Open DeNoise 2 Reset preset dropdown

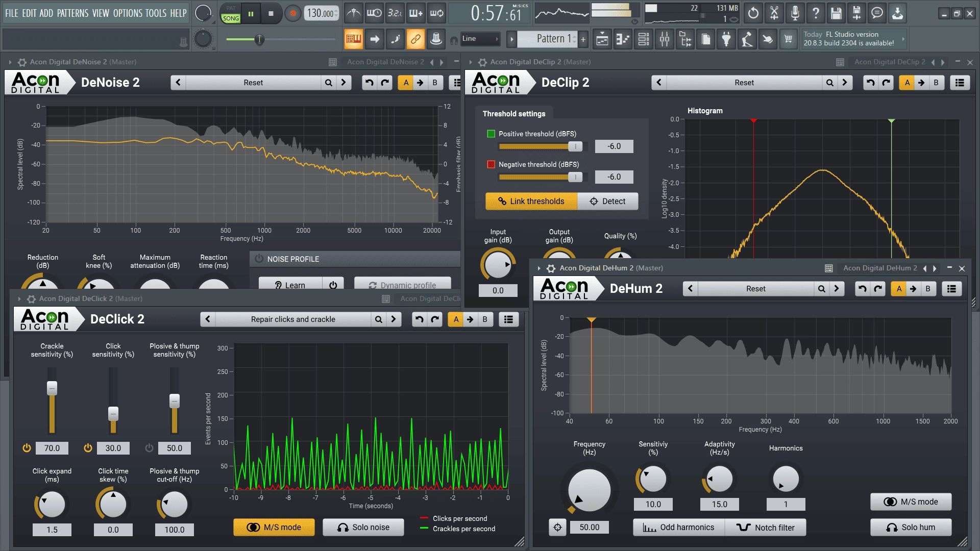pos(253,83)
